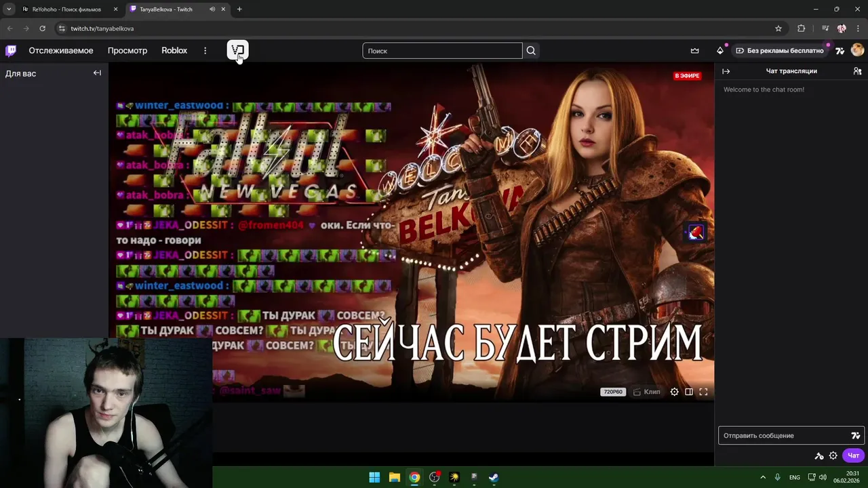Bookmark this page with the star
Screen dimensions: 868x488
pyautogui.click(x=778, y=28)
